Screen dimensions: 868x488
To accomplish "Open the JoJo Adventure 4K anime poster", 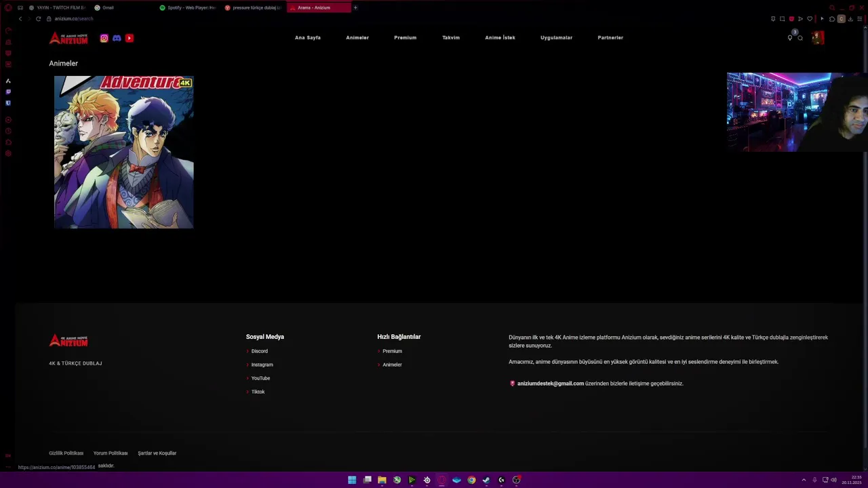I will [x=124, y=152].
